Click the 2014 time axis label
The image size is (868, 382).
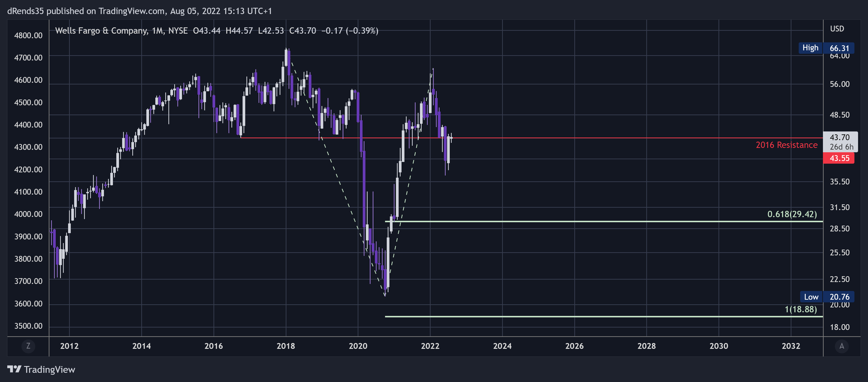click(142, 346)
